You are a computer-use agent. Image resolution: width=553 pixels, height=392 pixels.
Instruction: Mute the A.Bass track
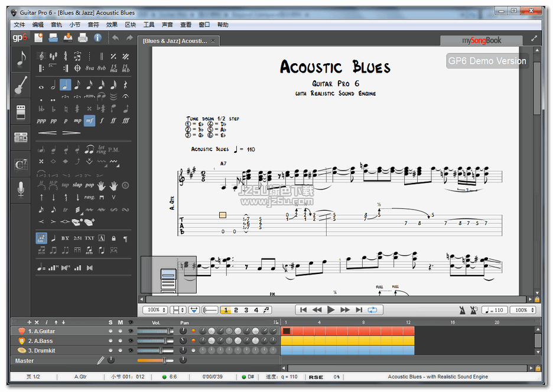(121, 341)
